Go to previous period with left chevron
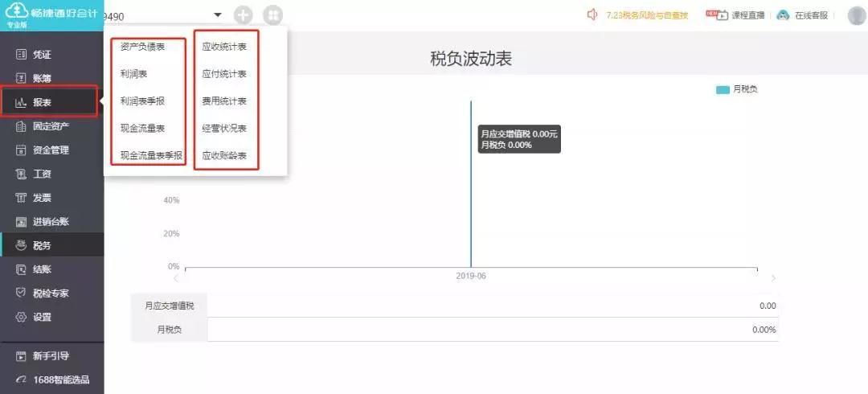Image resolution: width=868 pixels, height=394 pixels. pos(176,278)
